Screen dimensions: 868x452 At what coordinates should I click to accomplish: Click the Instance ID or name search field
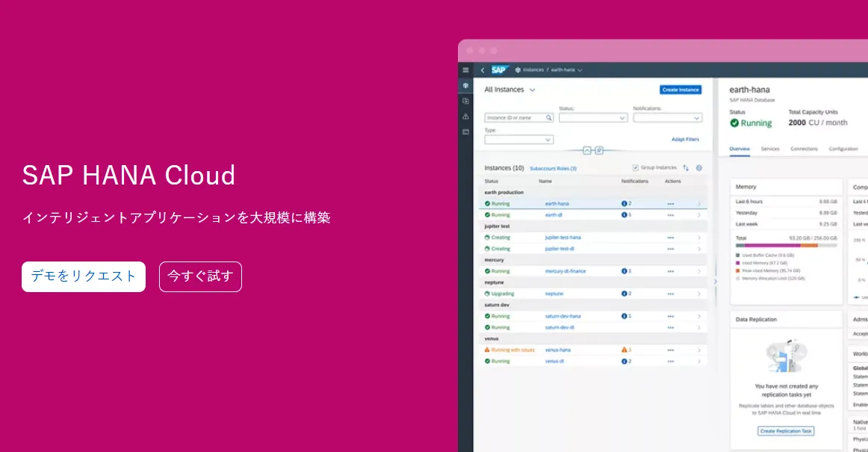tap(518, 118)
